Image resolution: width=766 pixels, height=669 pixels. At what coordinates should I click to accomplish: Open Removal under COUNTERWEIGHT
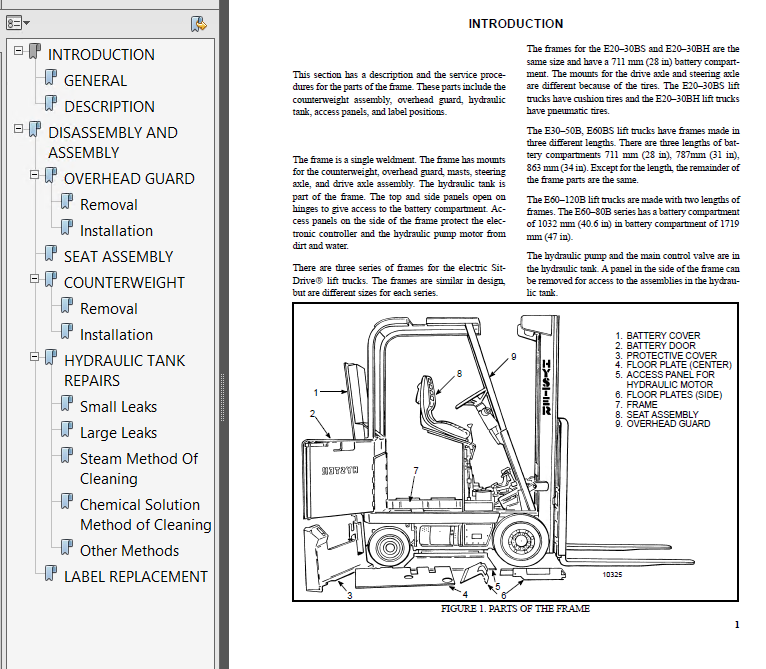coord(108,309)
